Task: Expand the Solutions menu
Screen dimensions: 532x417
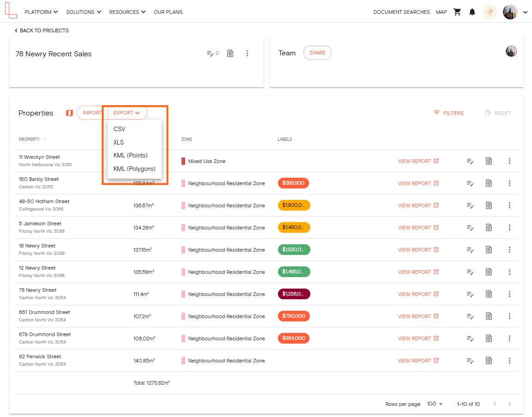Action: (x=84, y=12)
